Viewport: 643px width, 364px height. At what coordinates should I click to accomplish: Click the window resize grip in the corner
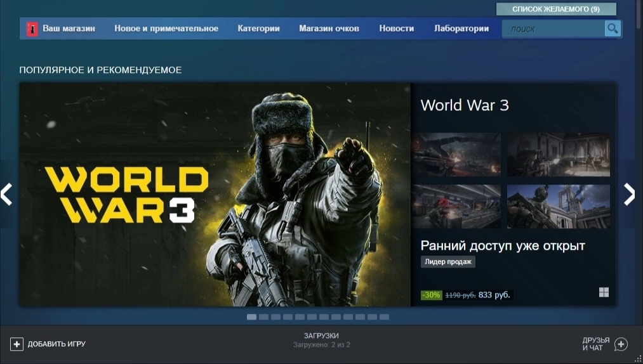[x=638, y=359]
